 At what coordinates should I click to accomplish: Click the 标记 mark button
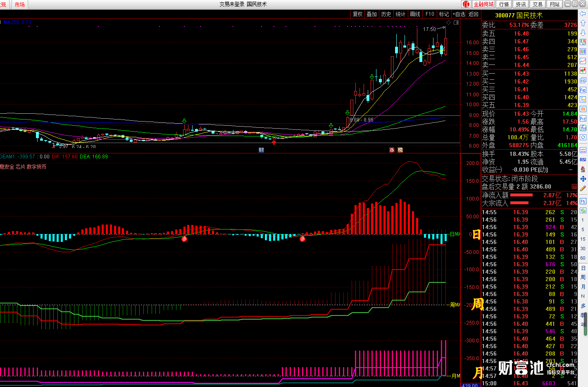pos(444,14)
